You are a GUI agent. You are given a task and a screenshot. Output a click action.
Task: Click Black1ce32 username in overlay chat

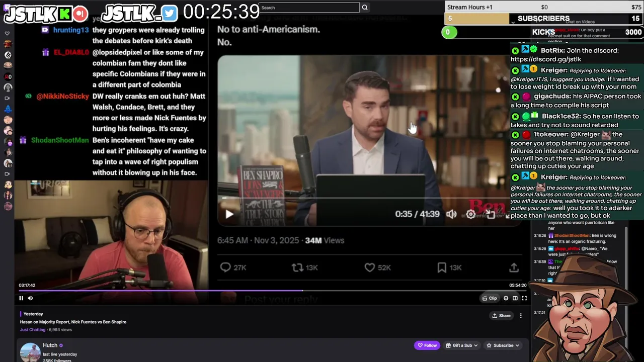coord(561,116)
